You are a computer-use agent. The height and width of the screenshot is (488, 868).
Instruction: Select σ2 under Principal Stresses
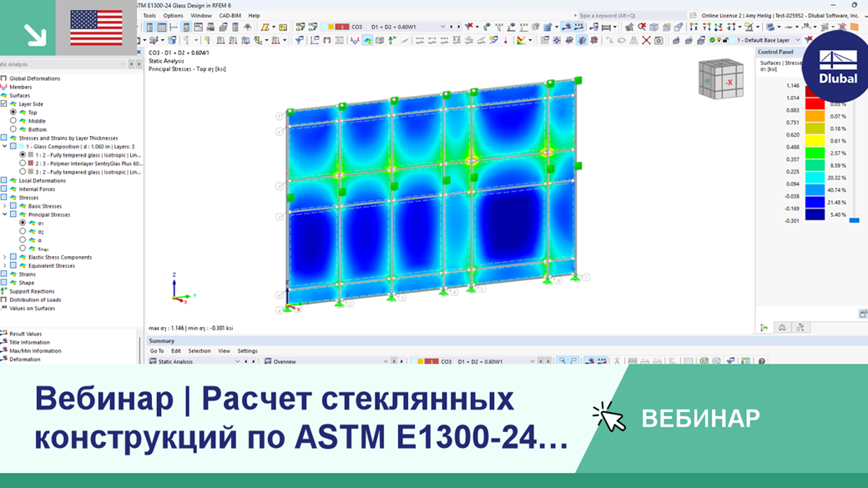[x=23, y=231]
